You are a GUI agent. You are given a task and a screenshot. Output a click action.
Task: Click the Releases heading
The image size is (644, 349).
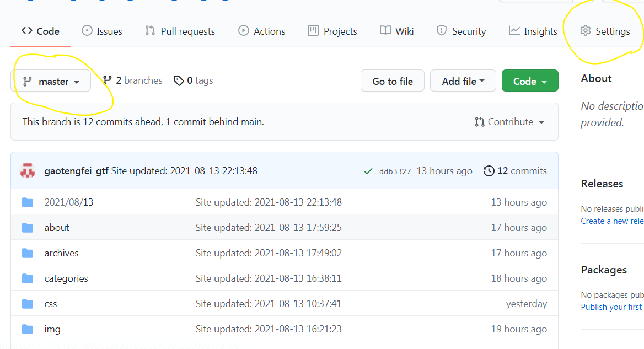tap(602, 184)
